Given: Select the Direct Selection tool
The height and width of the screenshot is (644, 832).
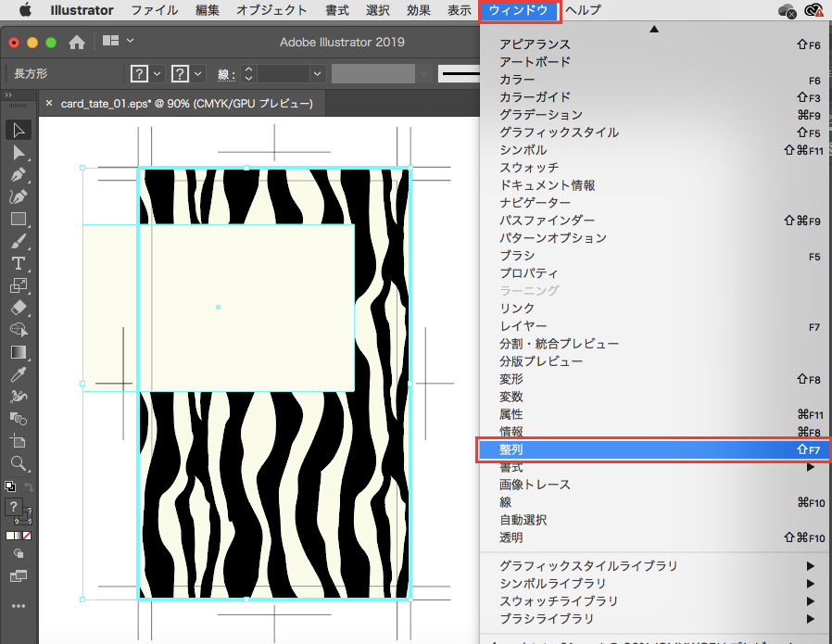Looking at the screenshot, I should click(x=18, y=153).
